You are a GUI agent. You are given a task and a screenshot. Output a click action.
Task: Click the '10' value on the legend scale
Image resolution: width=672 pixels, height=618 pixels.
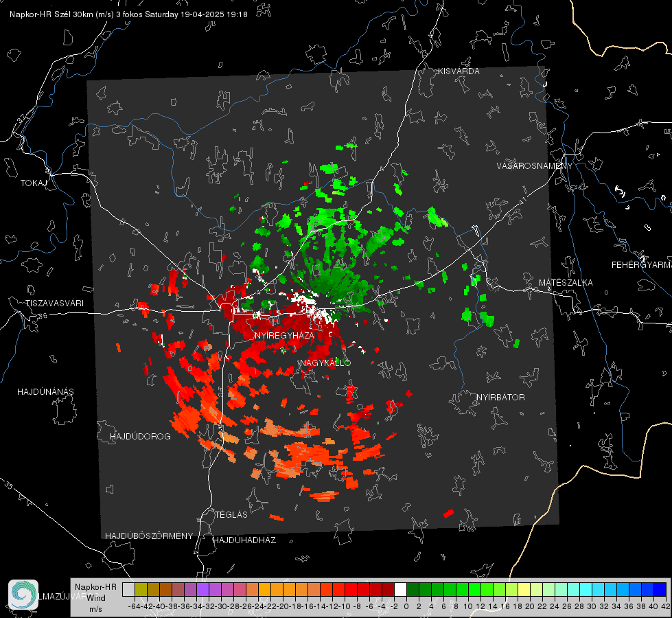[467, 606]
